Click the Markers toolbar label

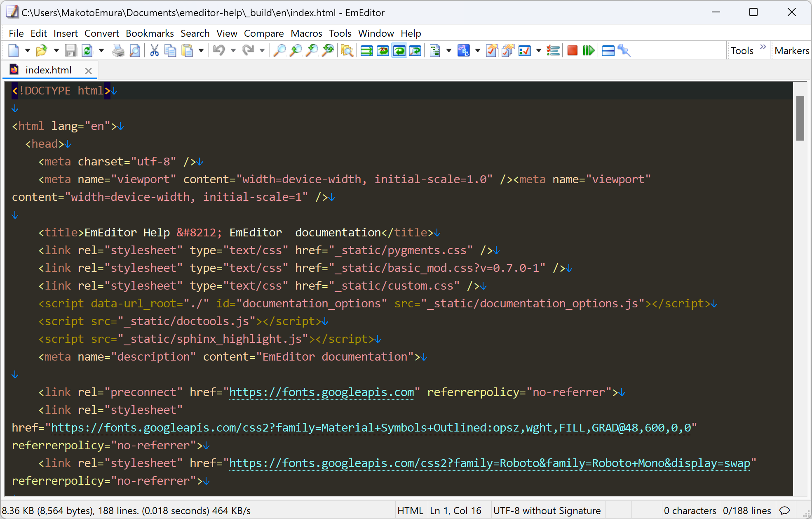click(x=792, y=51)
